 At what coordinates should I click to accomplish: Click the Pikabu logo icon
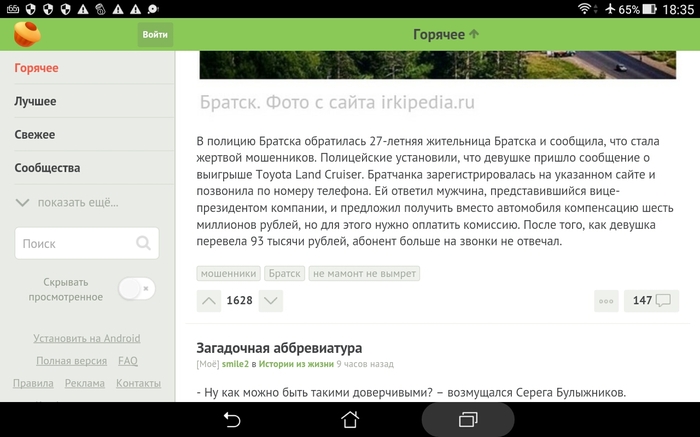(27, 34)
